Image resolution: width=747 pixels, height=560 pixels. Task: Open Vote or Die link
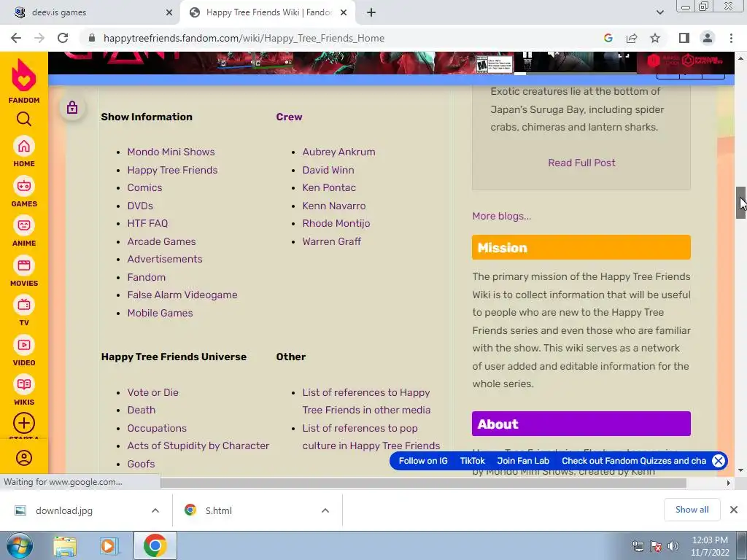153,392
